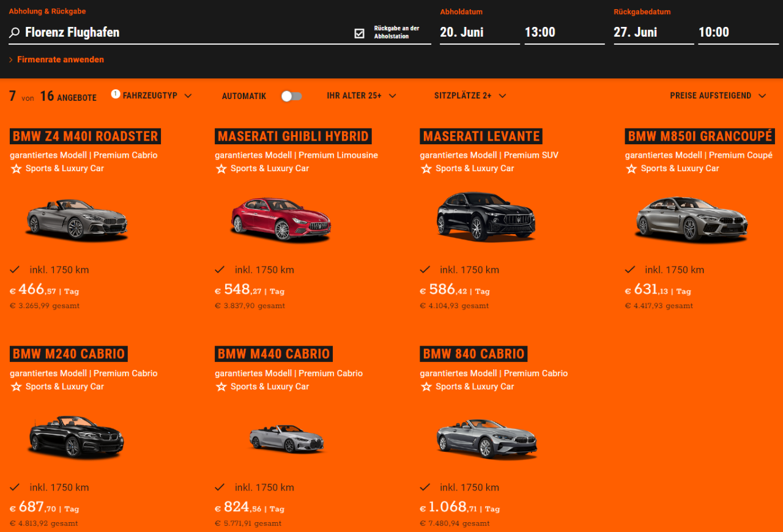Click the € 631,13 per day price

click(658, 290)
